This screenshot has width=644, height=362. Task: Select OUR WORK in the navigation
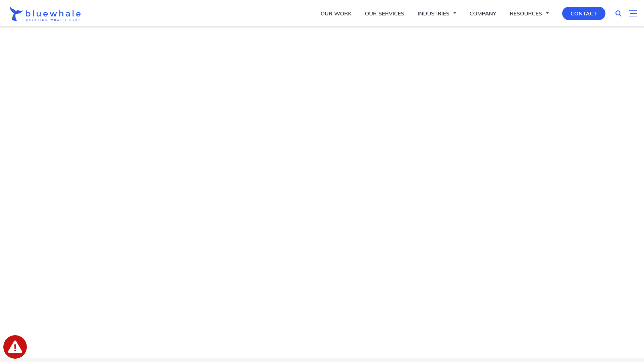(x=336, y=13)
